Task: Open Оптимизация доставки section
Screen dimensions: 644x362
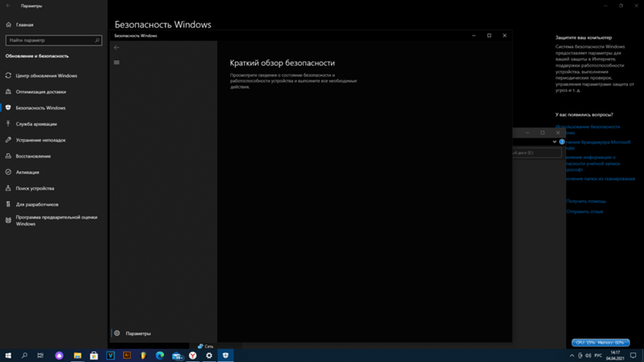Action: 41,92
